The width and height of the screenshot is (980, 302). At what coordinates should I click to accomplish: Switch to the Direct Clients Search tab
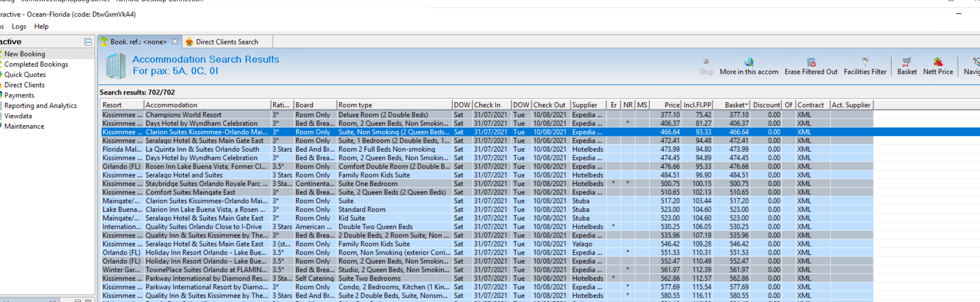tap(227, 42)
